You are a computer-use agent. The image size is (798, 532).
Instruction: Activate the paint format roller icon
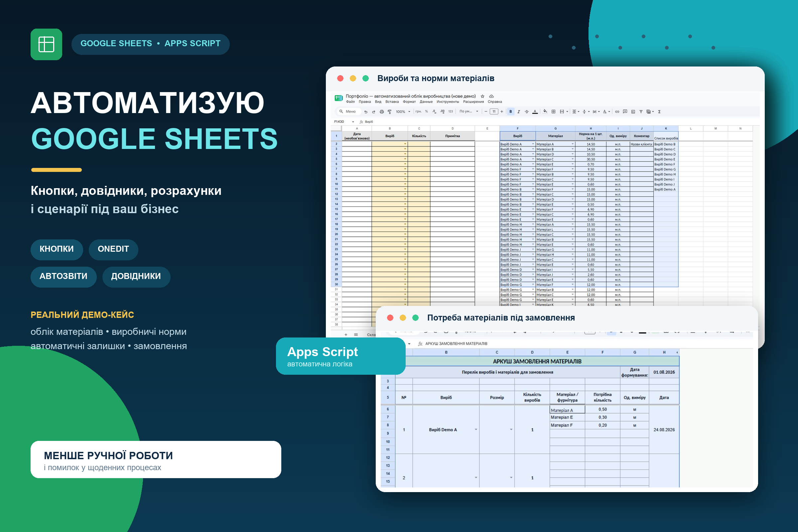click(389, 112)
